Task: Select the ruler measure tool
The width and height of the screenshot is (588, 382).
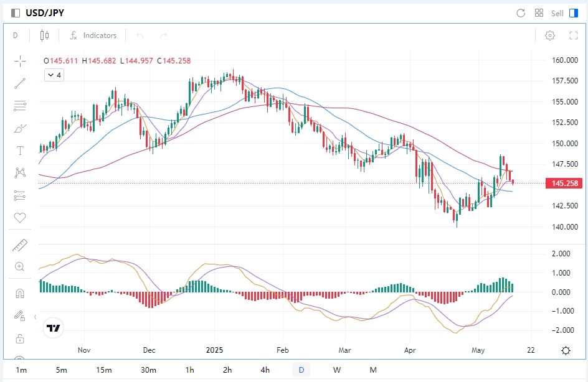Action: [x=20, y=245]
